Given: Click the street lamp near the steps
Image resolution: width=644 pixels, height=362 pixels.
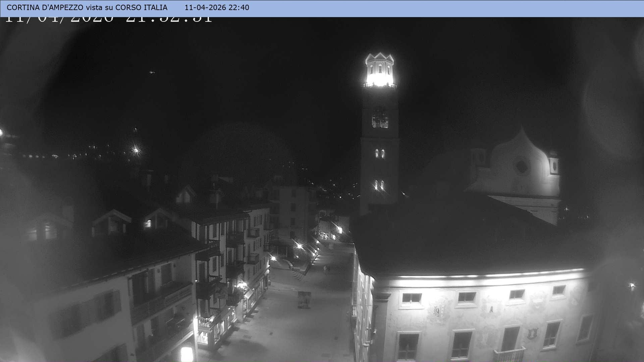Looking at the screenshot, I should (300, 246).
